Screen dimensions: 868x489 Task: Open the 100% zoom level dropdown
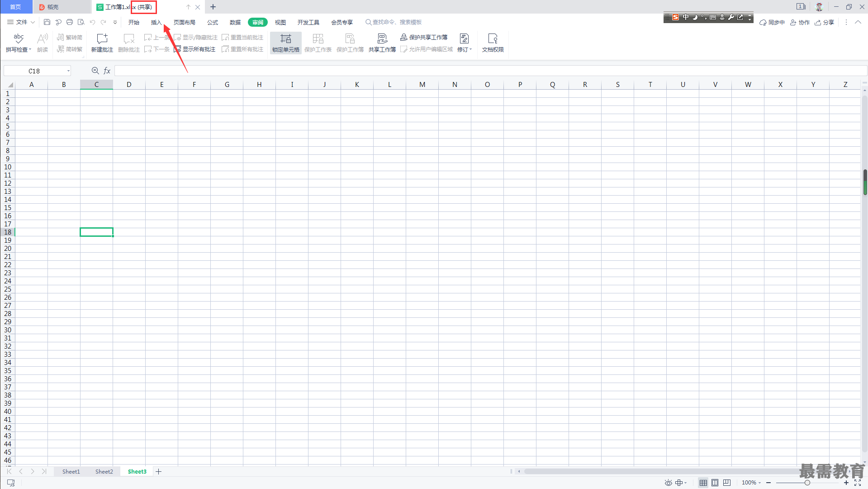(x=751, y=483)
